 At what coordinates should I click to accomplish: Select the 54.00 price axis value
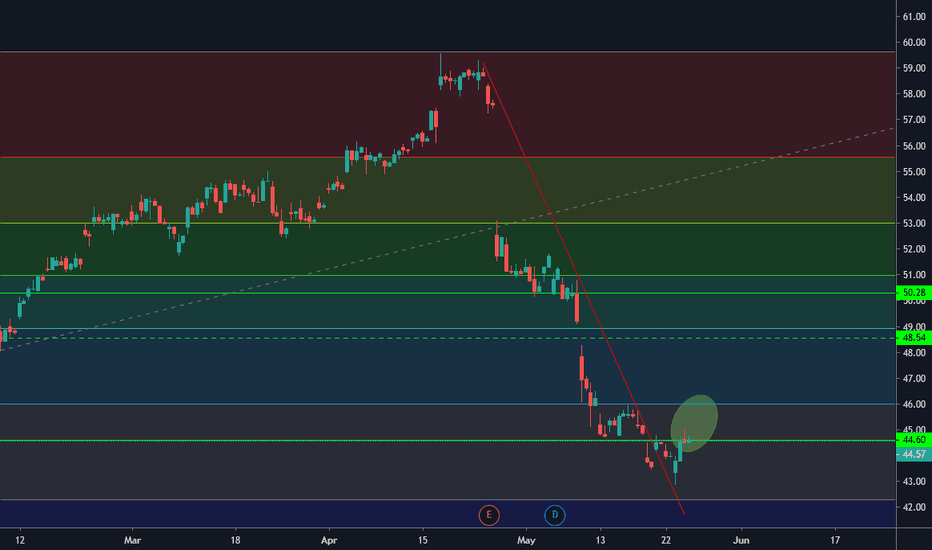pyautogui.click(x=914, y=197)
